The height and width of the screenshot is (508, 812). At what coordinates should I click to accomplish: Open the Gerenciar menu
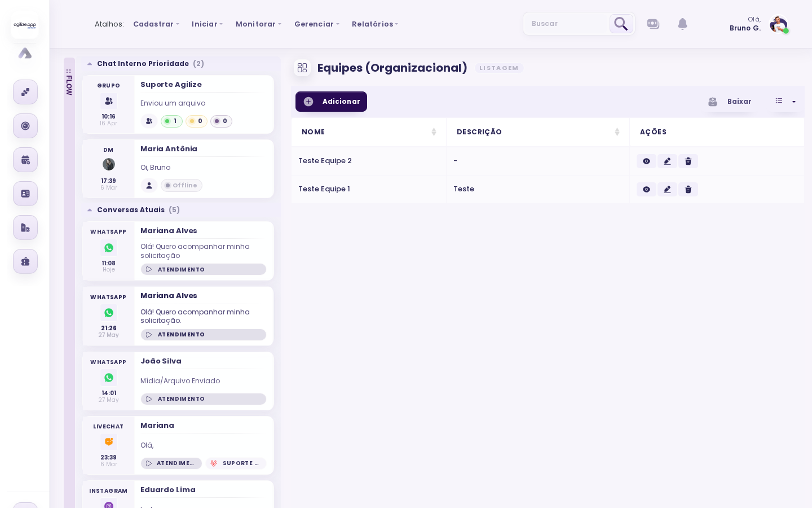[x=317, y=24]
